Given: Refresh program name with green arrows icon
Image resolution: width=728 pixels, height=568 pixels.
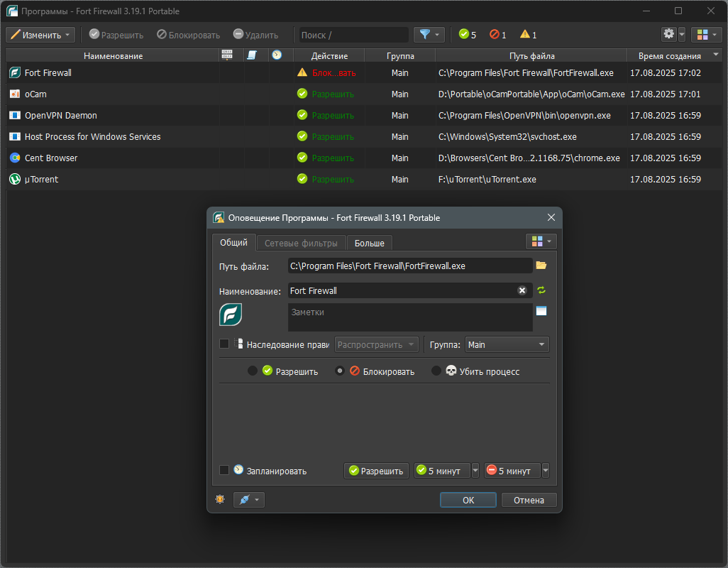Looking at the screenshot, I should point(541,290).
